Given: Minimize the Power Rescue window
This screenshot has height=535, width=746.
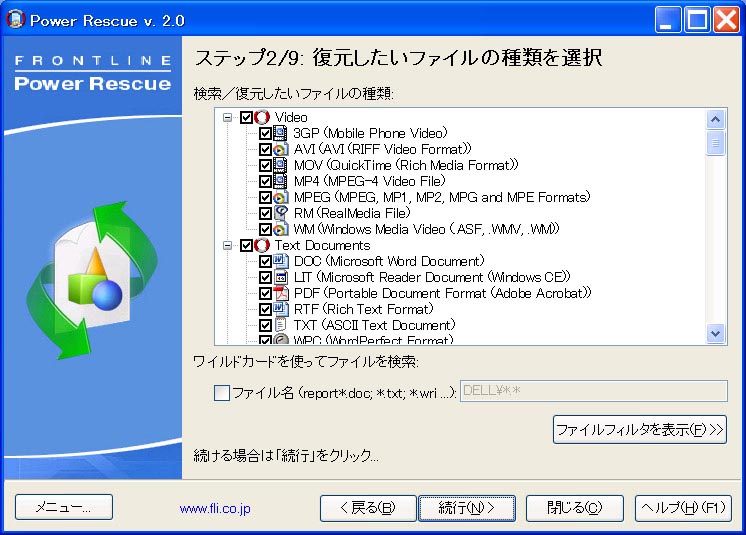Looking at the screenshot, I should tap(667, 19).
